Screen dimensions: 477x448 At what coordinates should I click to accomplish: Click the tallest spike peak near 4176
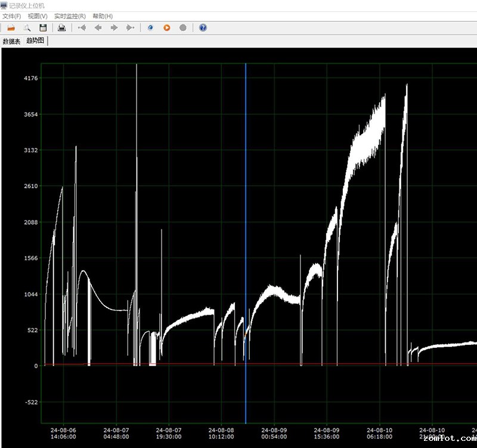pyautogui.click(x=137, y=66)
